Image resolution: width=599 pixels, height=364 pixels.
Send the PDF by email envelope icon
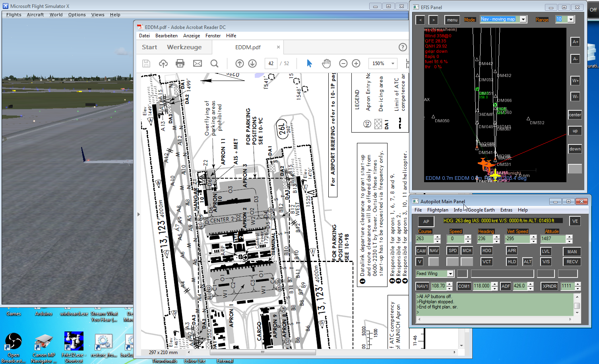198,64
